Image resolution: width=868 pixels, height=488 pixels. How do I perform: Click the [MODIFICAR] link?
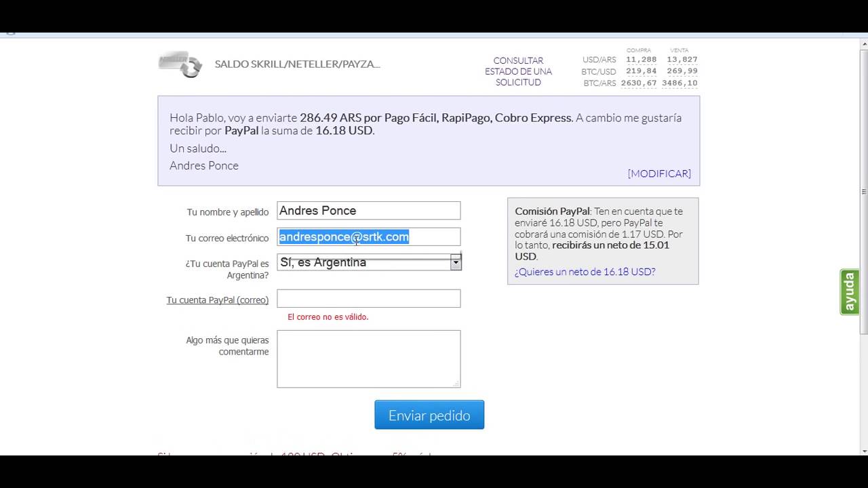pos(659,174)
